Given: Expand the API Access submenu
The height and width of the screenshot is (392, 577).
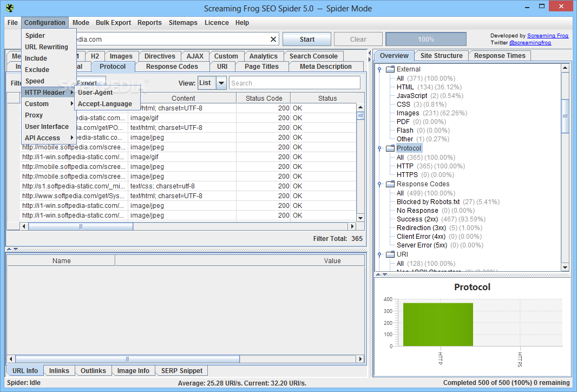Looking at the screenshot, I should 49,138.
